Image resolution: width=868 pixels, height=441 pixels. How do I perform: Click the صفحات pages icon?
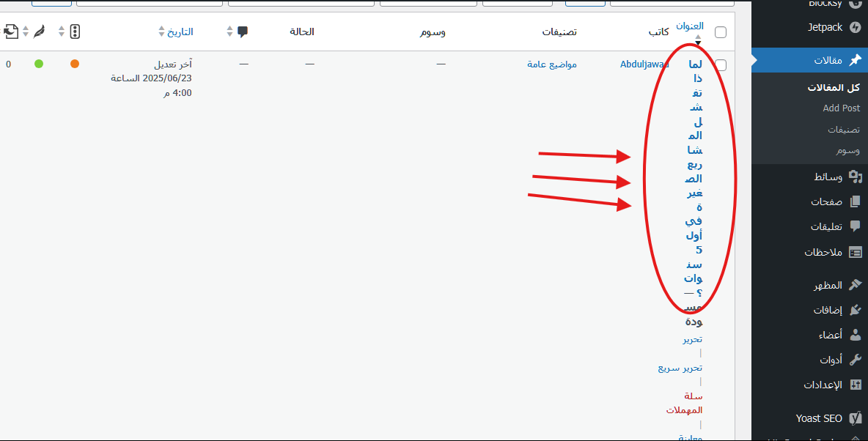(855, 201)
